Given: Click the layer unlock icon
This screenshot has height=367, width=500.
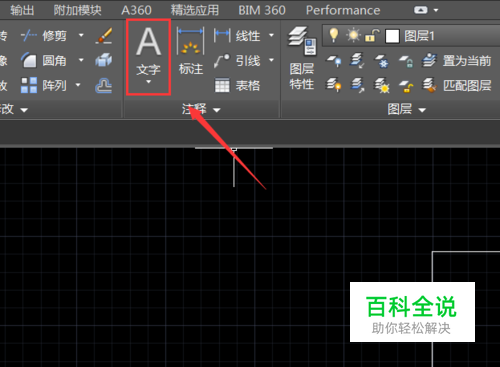Looking at the screenshot, I should tap(406, 86).
